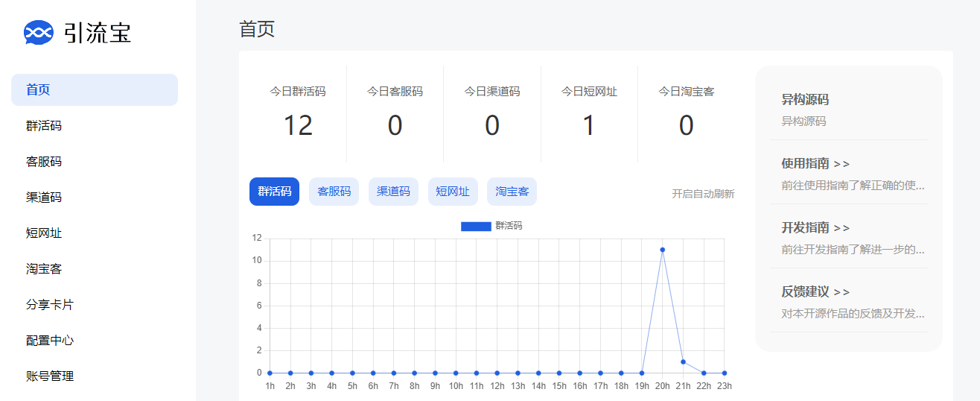Open the 开发指南 link

pyautogui.click(x=815, y=228)
